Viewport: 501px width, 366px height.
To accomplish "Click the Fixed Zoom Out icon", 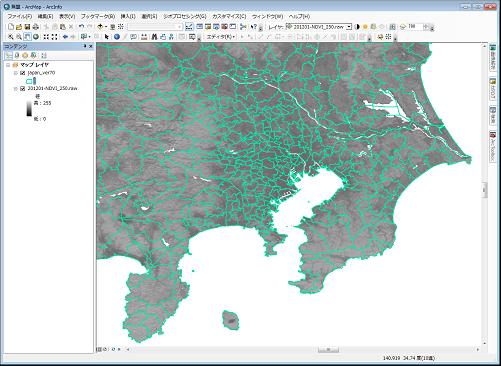I will [54, 37].
